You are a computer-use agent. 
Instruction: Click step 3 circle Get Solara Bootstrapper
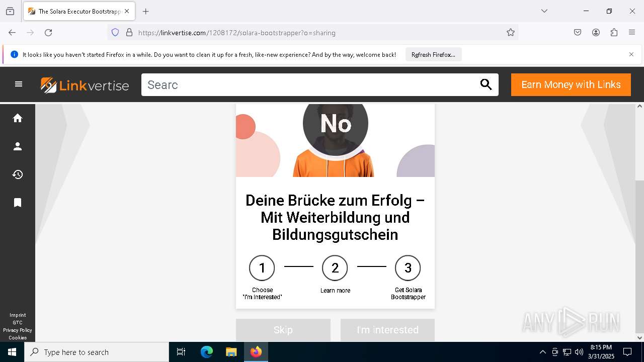pyautogui.click(x=408, y=268)
